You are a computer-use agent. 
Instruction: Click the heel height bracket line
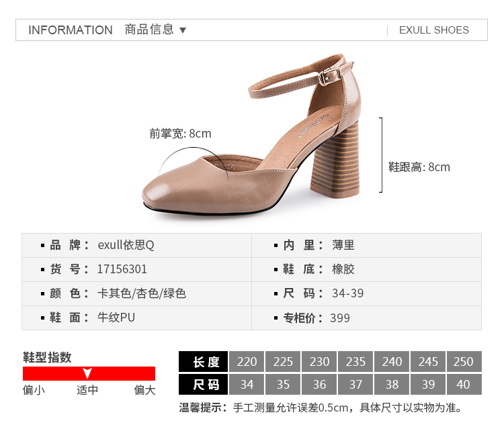[x=382, y=155]
